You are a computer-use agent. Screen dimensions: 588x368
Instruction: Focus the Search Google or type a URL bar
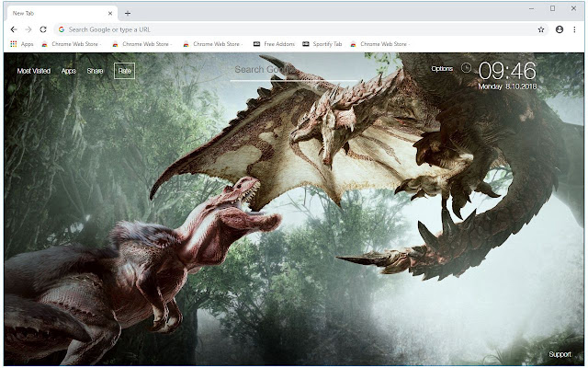coord(300,29)
